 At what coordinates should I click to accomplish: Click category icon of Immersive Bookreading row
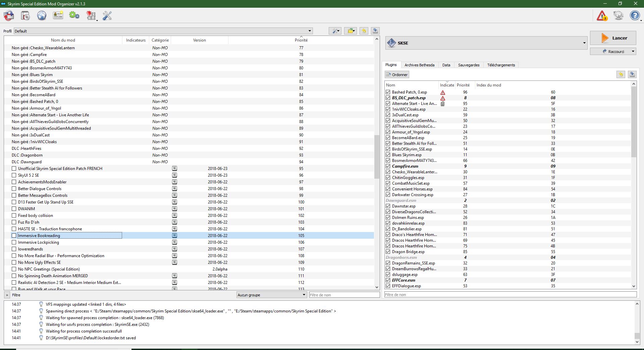tap(174, 235)
